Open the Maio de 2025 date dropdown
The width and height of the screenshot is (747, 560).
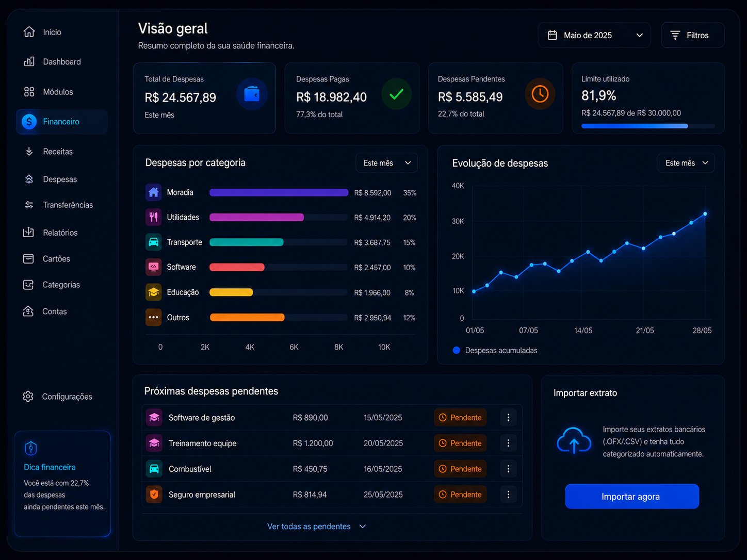click(594, 35)
